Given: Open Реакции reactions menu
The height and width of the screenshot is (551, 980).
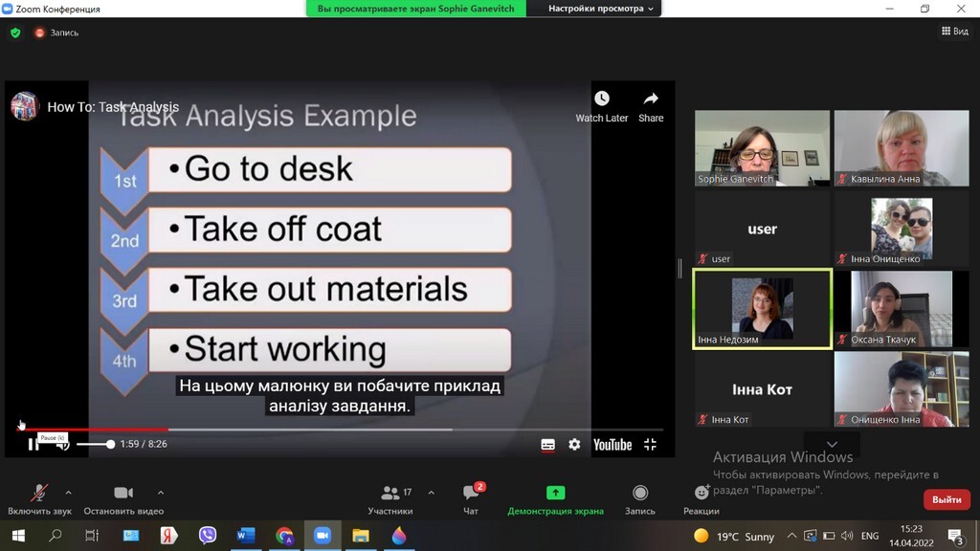Looking at the screenshot, I should tap(702, 499).
